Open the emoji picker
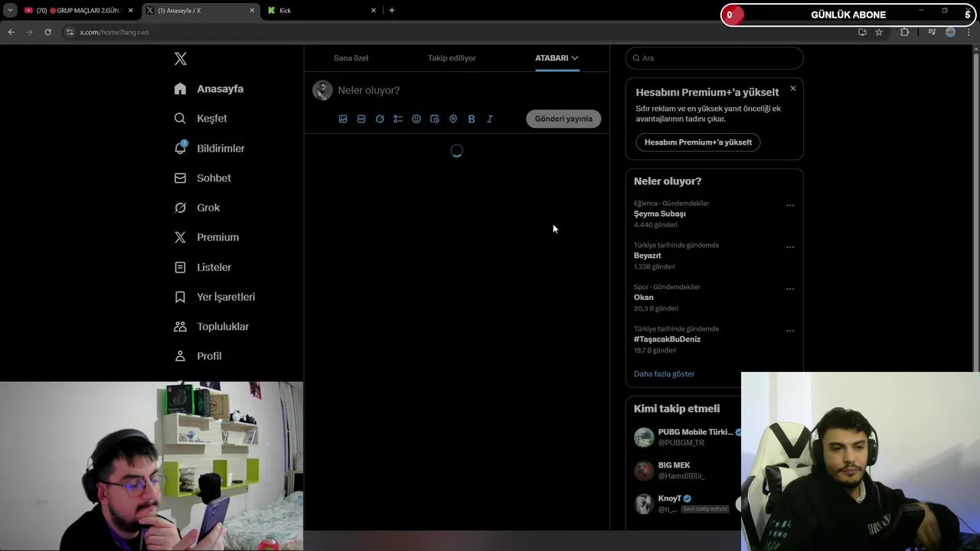The height and width of the screenshot is (551, 980). 416,119
